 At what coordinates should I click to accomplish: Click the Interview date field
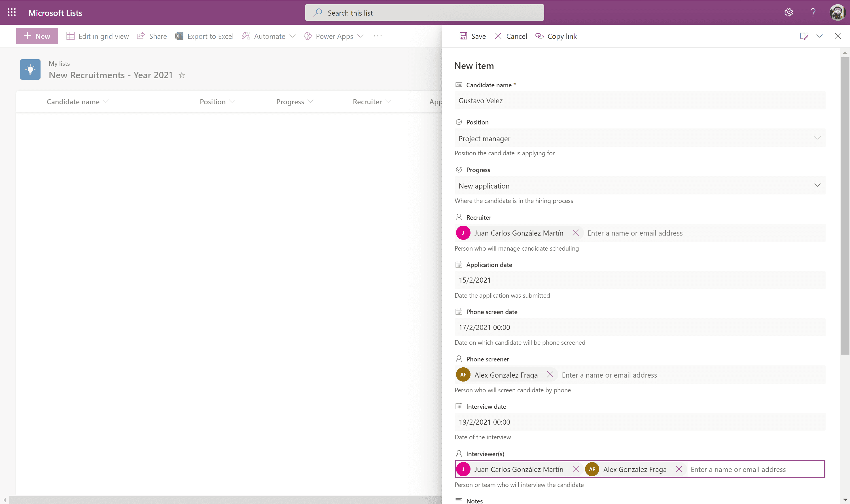click(x=640, y=422)
